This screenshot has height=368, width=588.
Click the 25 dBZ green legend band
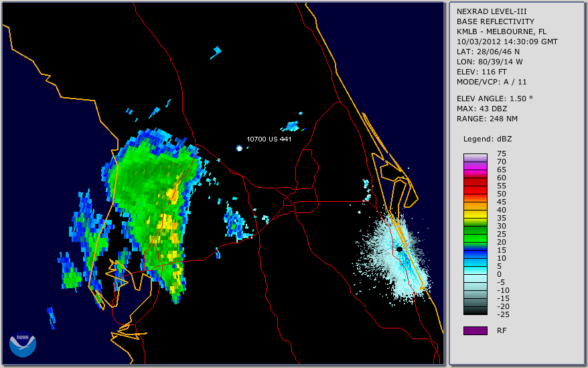point(475,230)
